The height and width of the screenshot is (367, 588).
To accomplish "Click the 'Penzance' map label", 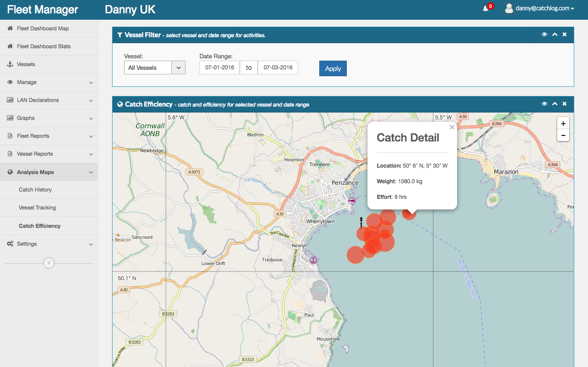I will 345,183.
